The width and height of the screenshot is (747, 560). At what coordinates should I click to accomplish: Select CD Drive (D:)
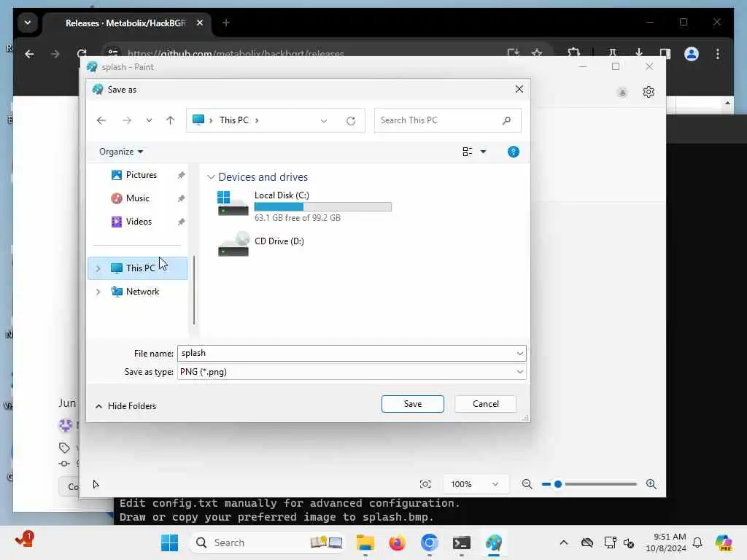click(260, 244)
